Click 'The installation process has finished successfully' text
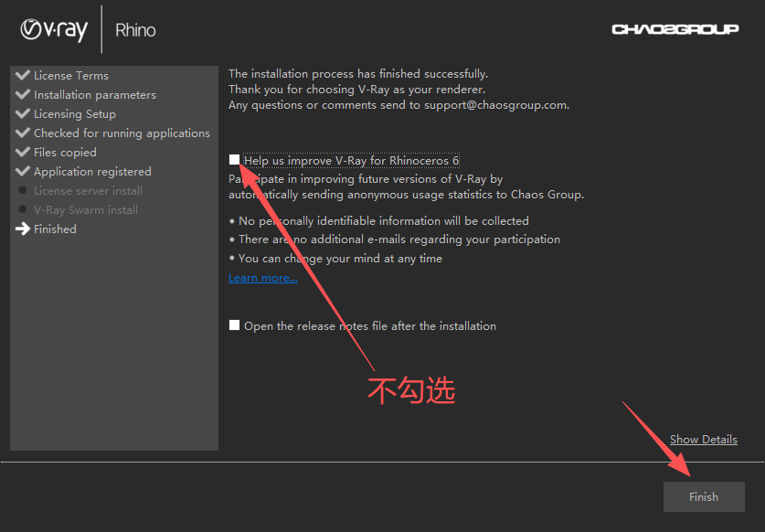The width and height of the screenshot is (765, 532). click(358, 74)
